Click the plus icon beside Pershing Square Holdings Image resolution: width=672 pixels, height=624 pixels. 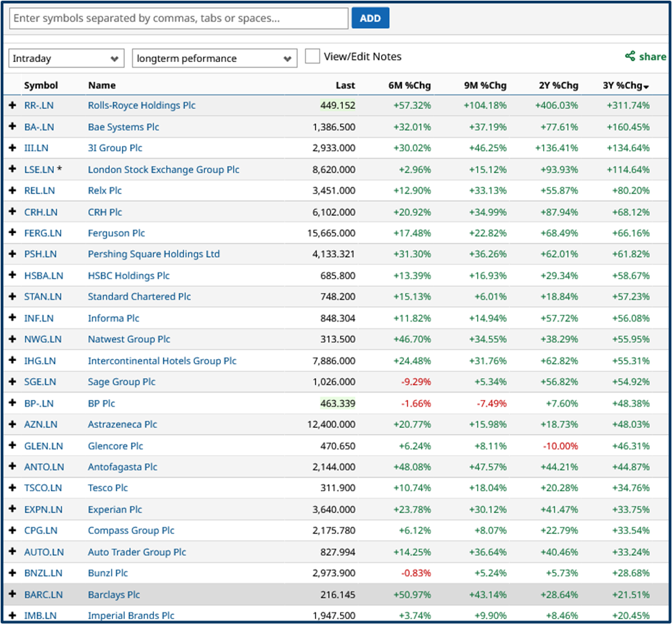(x=13, y=254)
